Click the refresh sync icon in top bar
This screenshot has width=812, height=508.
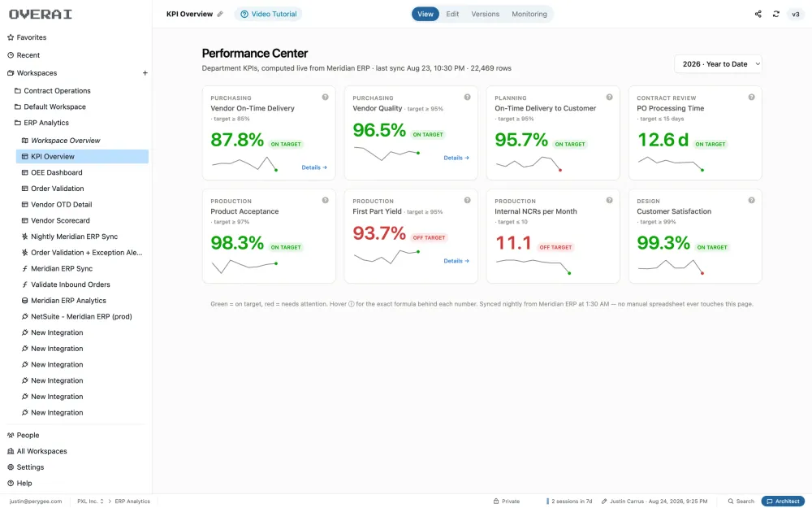(x=775, y=14)
